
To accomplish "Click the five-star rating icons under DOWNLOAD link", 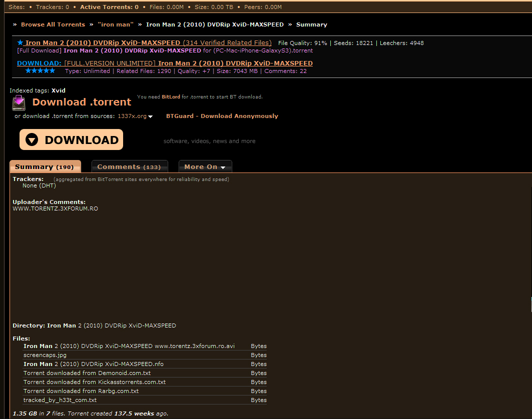I will coord(40,70).
